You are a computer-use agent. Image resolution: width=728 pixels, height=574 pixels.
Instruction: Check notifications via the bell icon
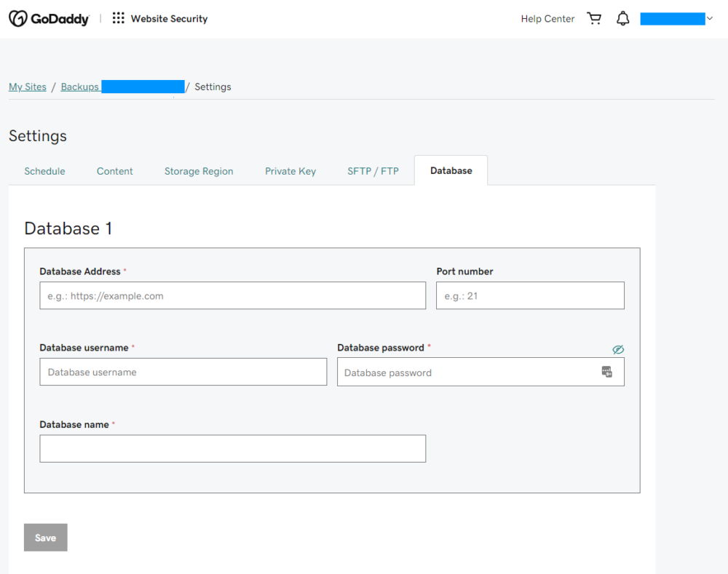pyautogui.click(x=622, y=17)
